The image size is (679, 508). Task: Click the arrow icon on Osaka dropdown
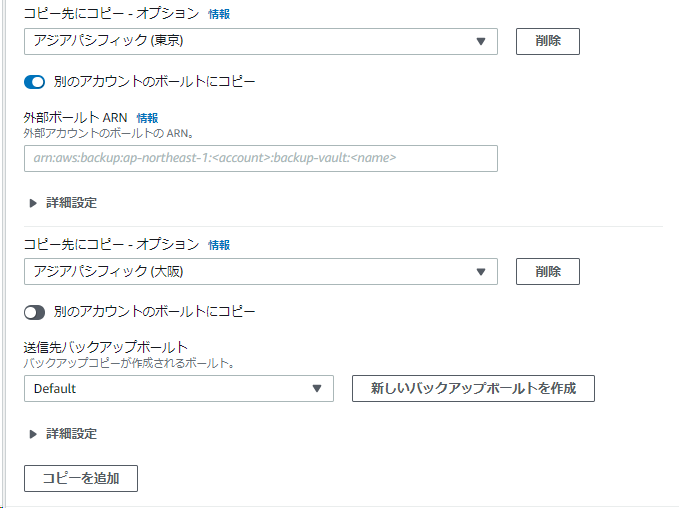[x=481, y=271]
